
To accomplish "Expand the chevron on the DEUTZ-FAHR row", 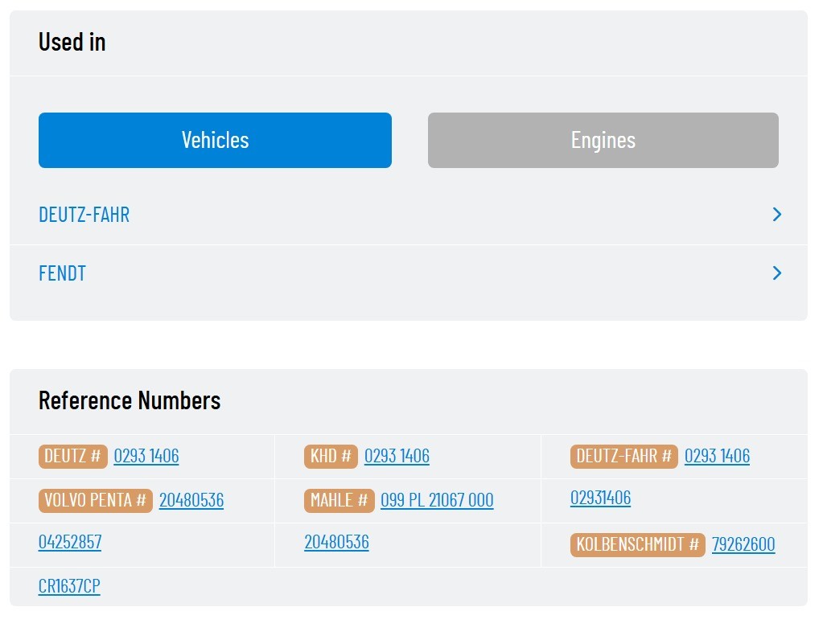I will pos(777,215).
